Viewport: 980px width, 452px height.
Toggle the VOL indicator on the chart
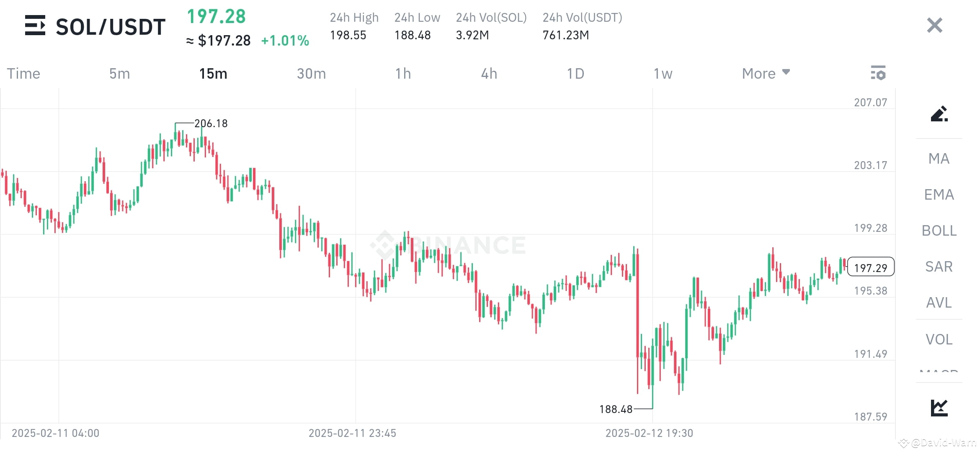coord(938,339)
